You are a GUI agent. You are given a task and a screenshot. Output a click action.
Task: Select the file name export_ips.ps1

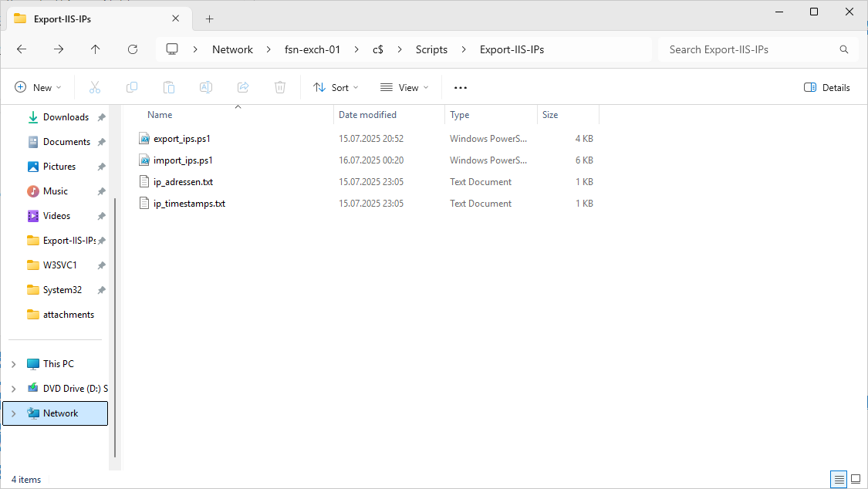coord(182,139)
